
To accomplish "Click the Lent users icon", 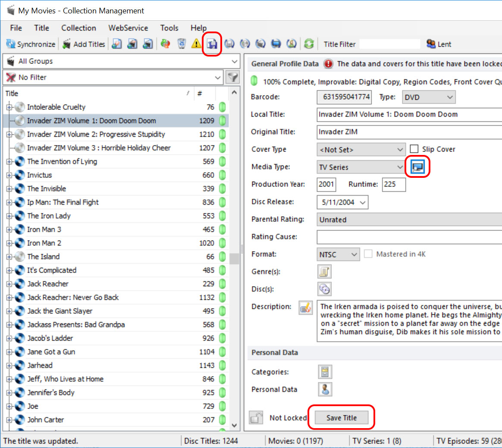I will pos(431,44).
